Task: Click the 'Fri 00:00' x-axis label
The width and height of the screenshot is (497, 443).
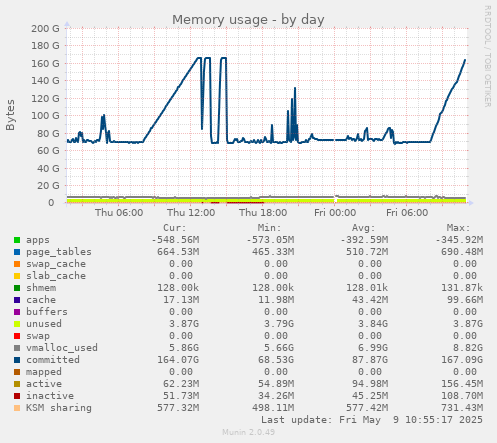Action: click(x=335, y=213)
